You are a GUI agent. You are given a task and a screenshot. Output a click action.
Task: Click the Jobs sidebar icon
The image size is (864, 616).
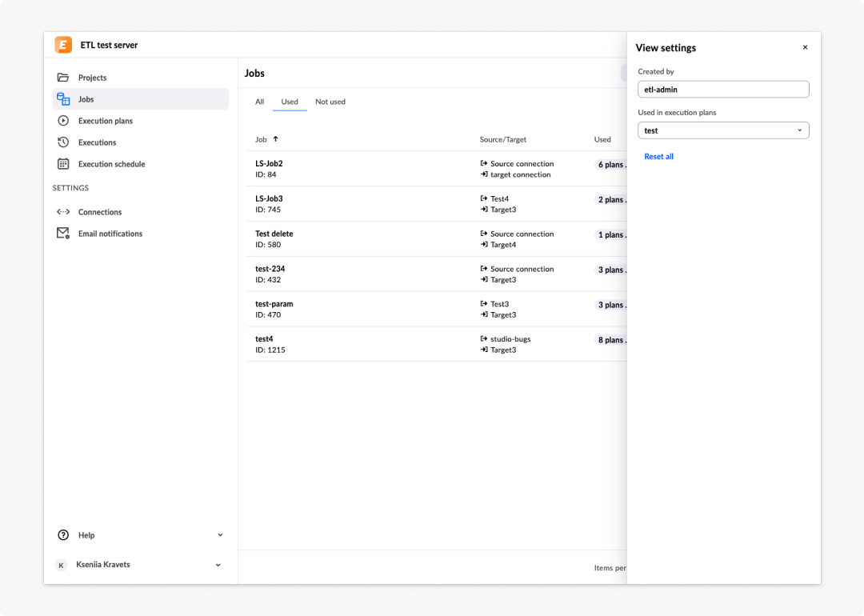[63, 99]
